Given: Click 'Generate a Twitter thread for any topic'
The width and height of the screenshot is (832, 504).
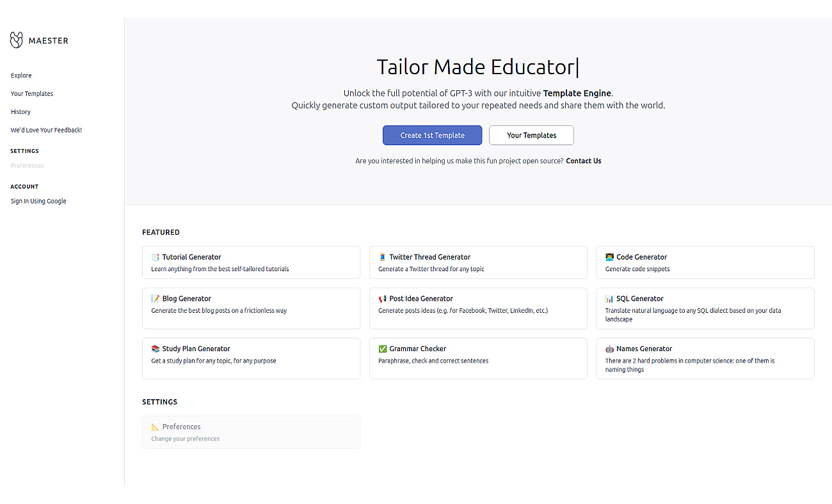Looking at the screenshot, I should pyautogui.click(x=431, y=269).
